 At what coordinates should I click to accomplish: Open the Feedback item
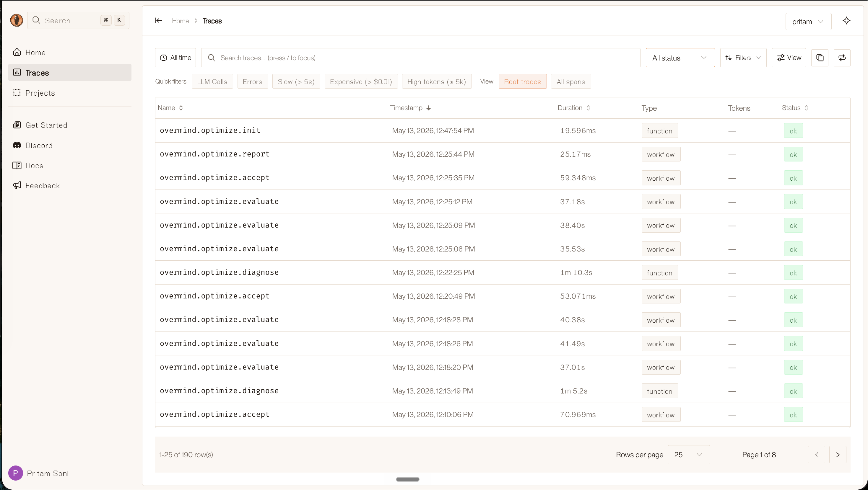point(70,186)
